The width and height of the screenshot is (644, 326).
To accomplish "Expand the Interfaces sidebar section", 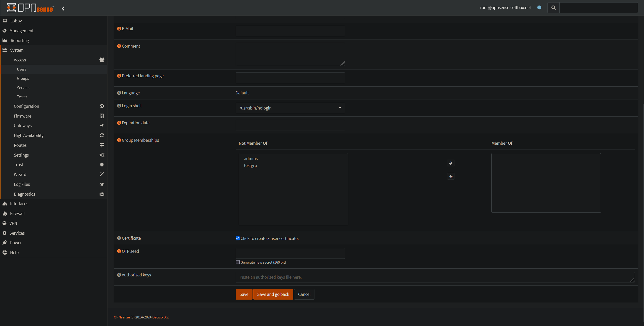I will tap(19, 204).
